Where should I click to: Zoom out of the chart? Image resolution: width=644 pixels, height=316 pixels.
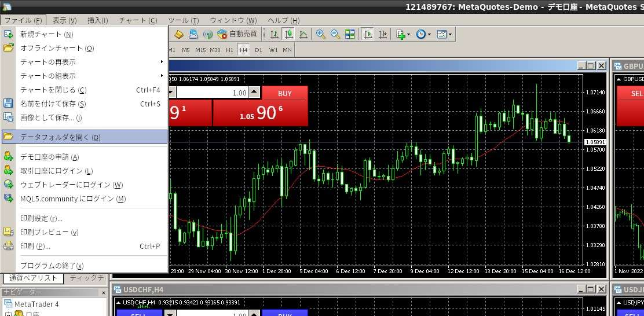[x=335, y=35]
